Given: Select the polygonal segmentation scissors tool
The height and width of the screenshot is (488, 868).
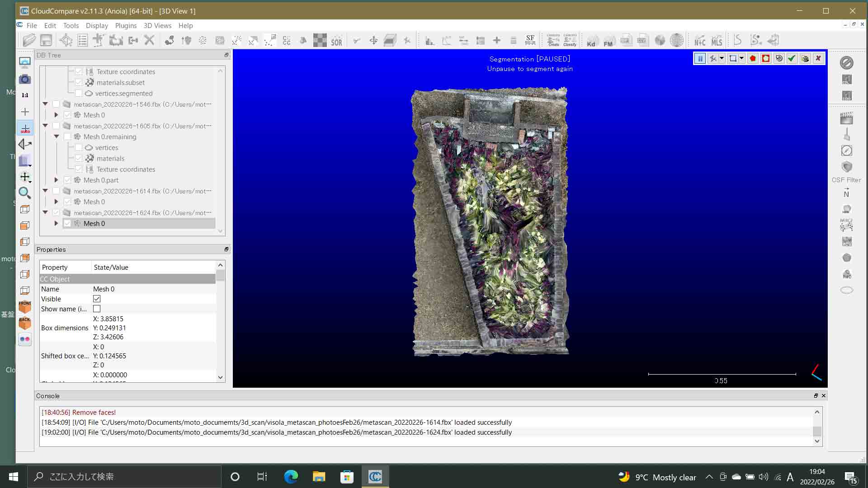Looking at the screenshot, I should click(712, 58).
